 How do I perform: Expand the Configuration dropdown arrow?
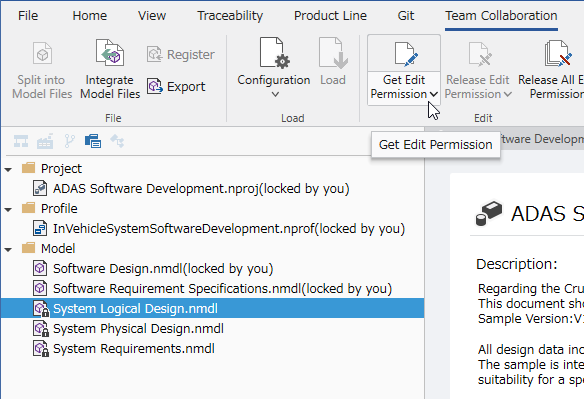point(275,94)
